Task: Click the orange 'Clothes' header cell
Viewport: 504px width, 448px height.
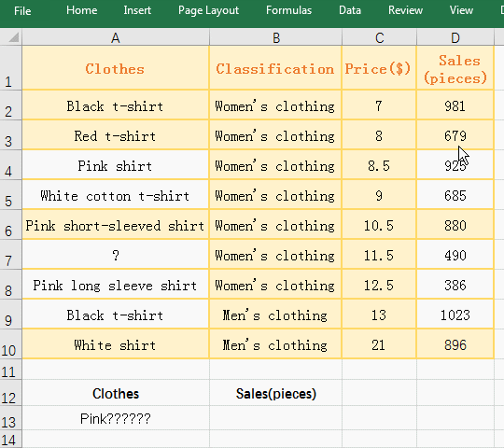Action: (x=116, y=68)
